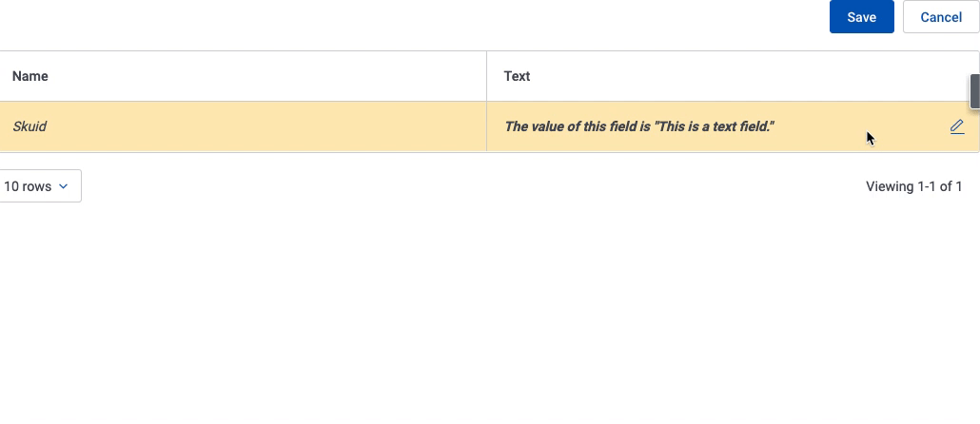Image resolution: width=980 pixels, height=424 pixels.
Task: Click the "10 rows" label text
Action: 28,186
